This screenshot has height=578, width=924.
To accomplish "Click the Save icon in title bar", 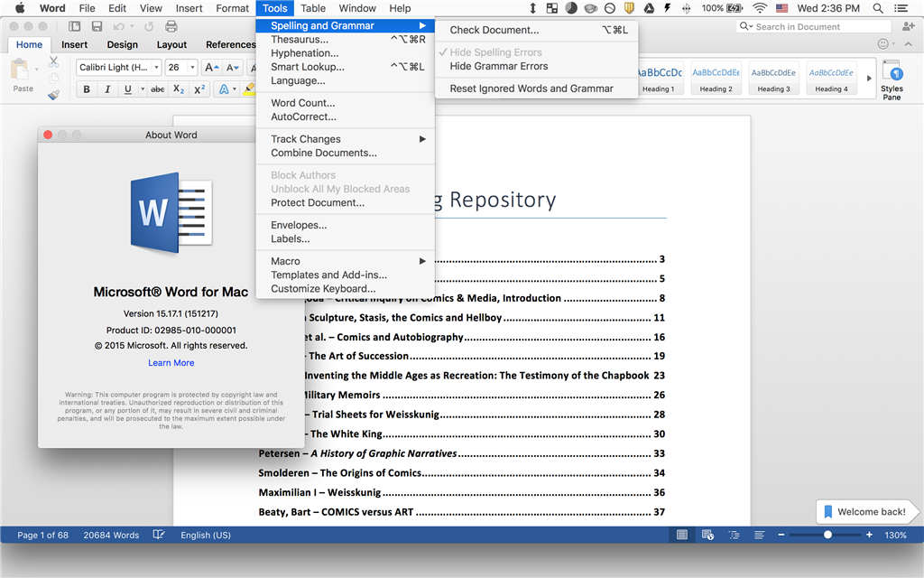I will [97, 27].
